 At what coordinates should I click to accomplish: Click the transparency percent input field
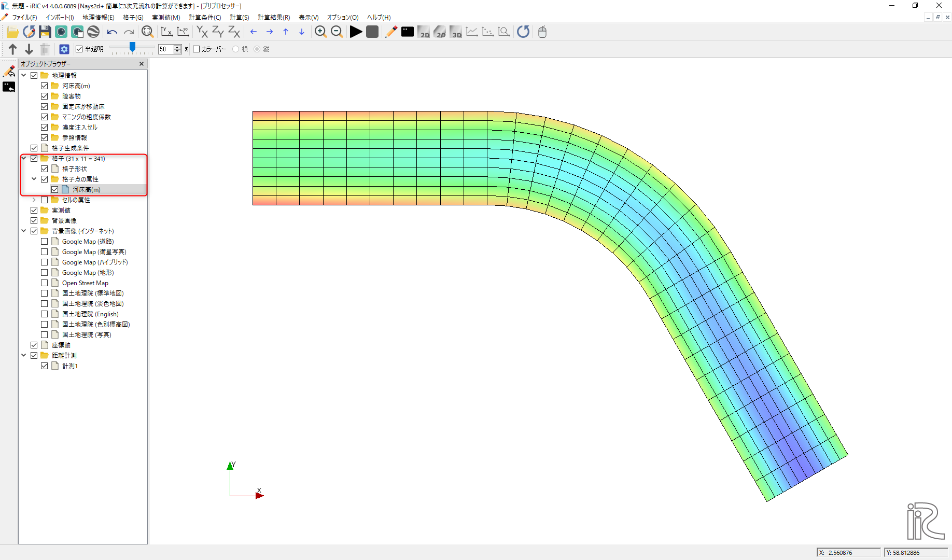click(x=165, y=49)
